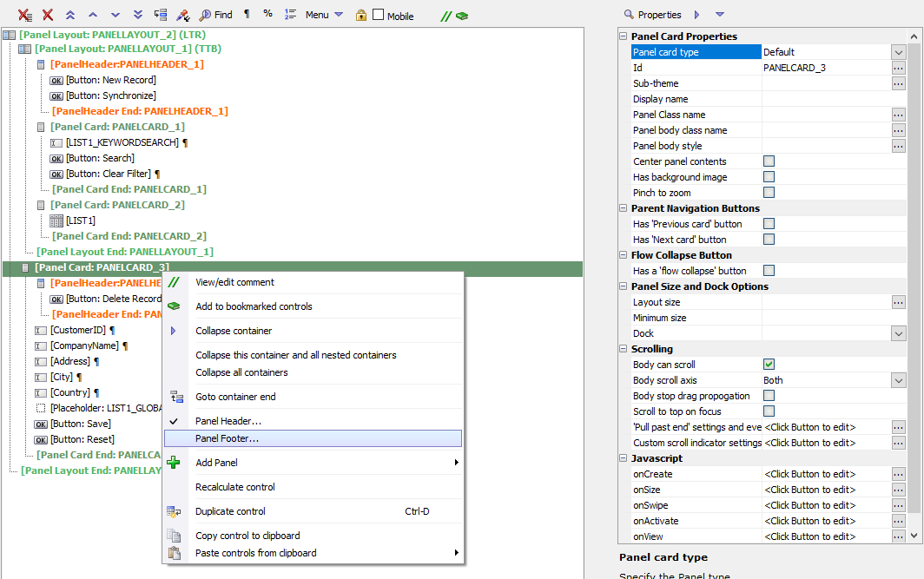Select the [LIST1] tree item
Viewport: 924px width, 579px height.
pyautogui.click(x=80, y=220)
